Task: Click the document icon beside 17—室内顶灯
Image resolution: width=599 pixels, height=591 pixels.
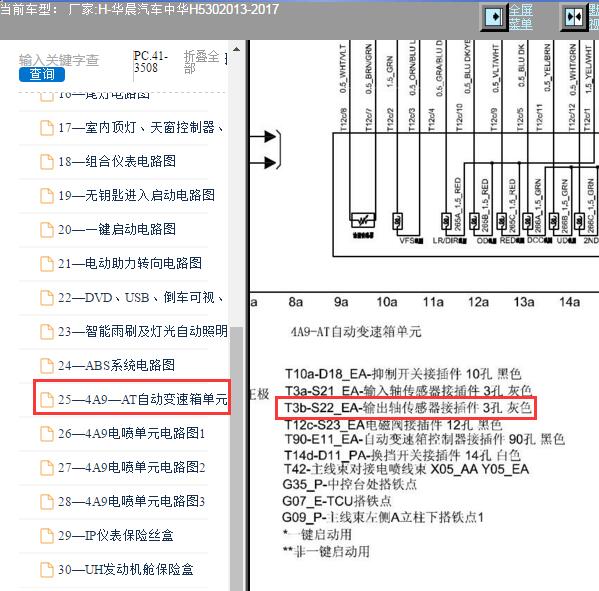Action: point(47,128)
